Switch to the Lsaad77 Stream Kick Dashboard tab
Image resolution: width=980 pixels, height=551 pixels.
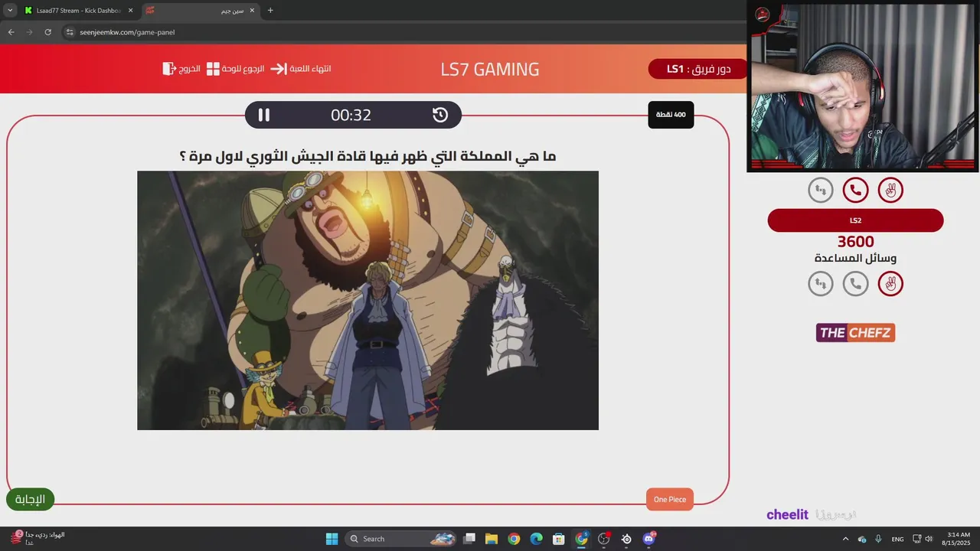pos(77,11)
